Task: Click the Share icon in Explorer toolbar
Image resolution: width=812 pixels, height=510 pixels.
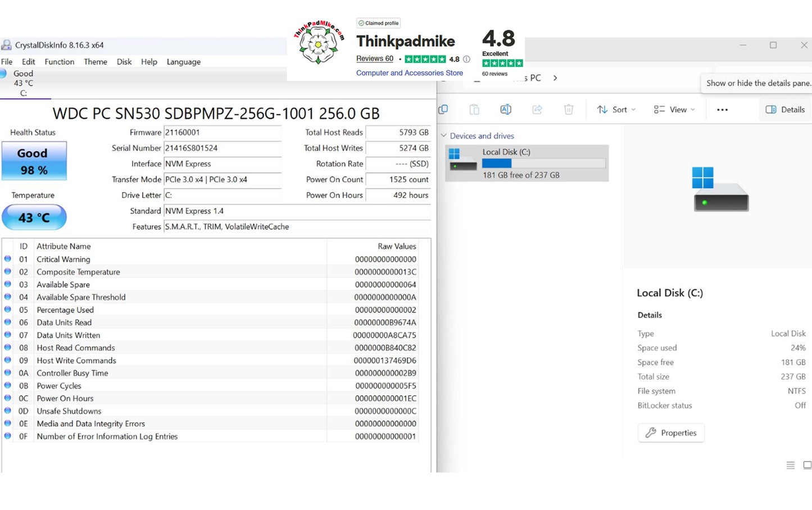Action: pyautogui.click(x=537, y=110)
